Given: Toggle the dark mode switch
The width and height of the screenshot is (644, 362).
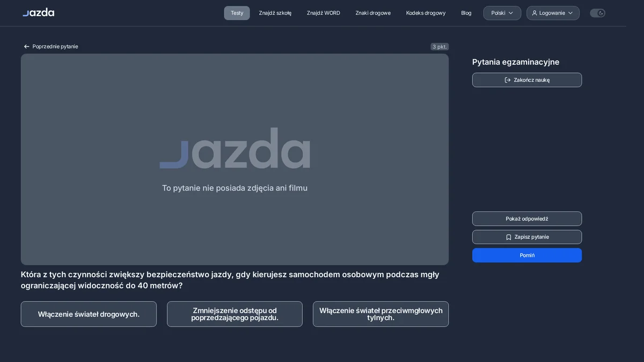Looking at the screenshot, I should tap(597, 13).
